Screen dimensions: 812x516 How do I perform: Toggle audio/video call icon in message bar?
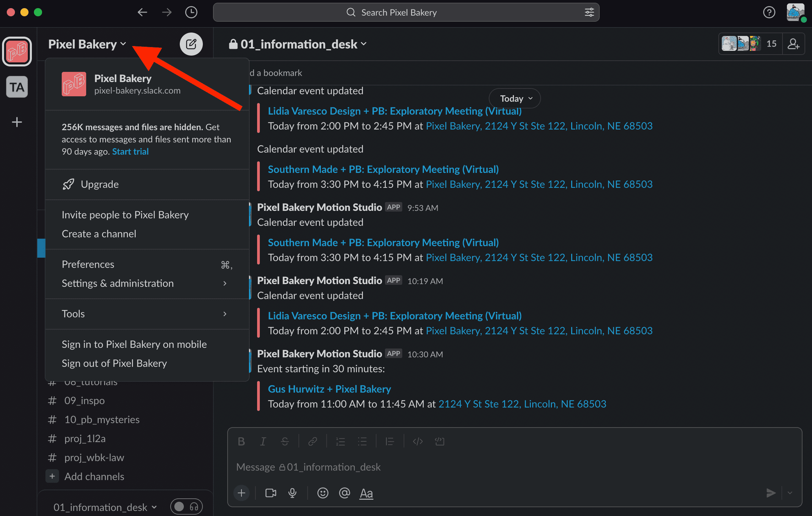click(x=270, y=492)
